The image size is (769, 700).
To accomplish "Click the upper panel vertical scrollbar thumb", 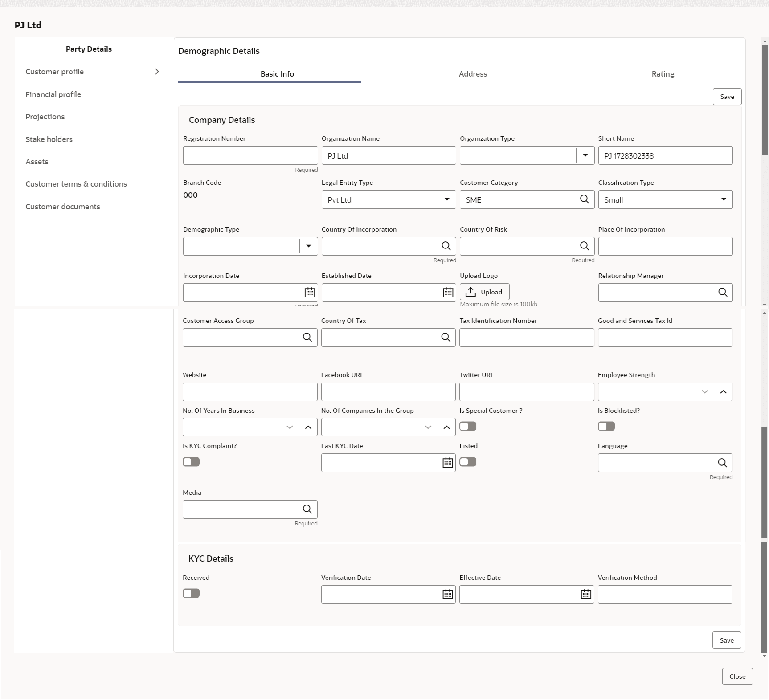I will click(765, 100).
